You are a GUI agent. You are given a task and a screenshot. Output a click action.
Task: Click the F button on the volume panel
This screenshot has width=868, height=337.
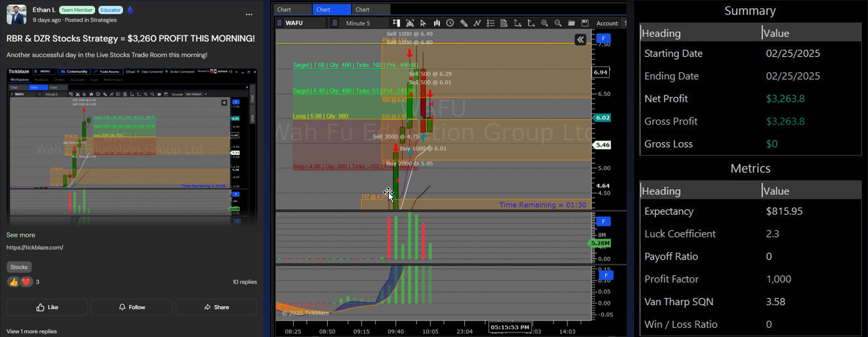tap(603, 222)
